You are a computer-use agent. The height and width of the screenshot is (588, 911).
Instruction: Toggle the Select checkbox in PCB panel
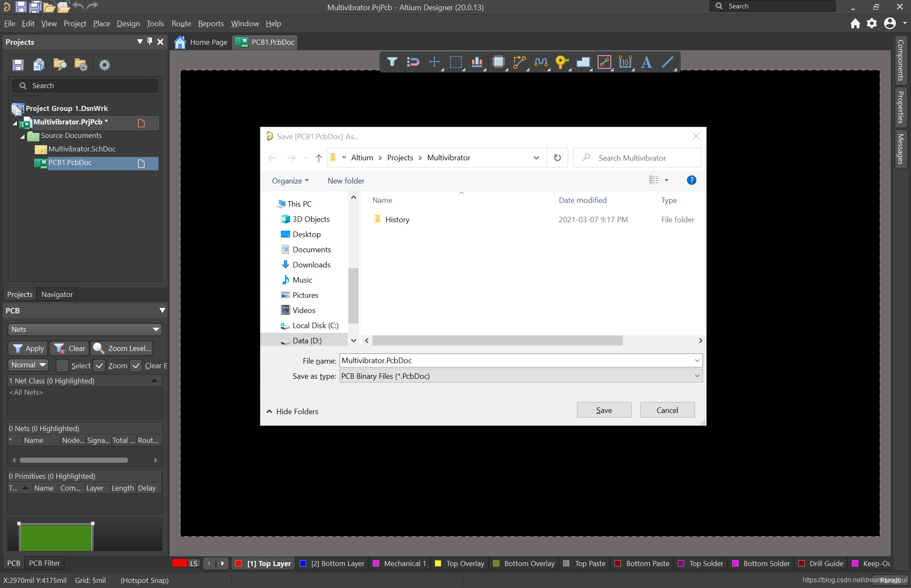click(x=62, y=365)
